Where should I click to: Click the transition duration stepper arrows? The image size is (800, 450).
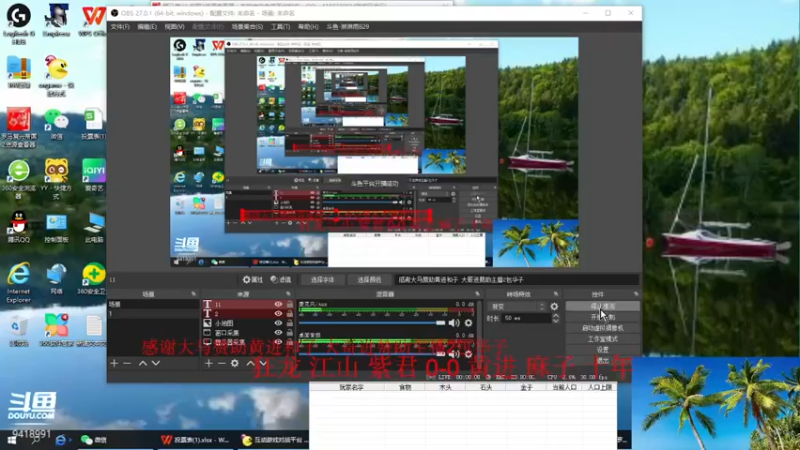coord(556,318)
